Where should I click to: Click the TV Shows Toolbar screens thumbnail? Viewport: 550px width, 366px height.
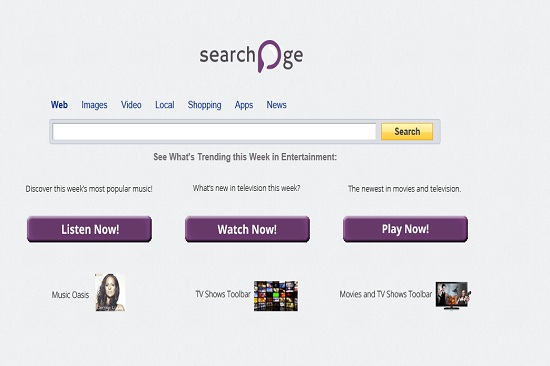coord(276,296)
